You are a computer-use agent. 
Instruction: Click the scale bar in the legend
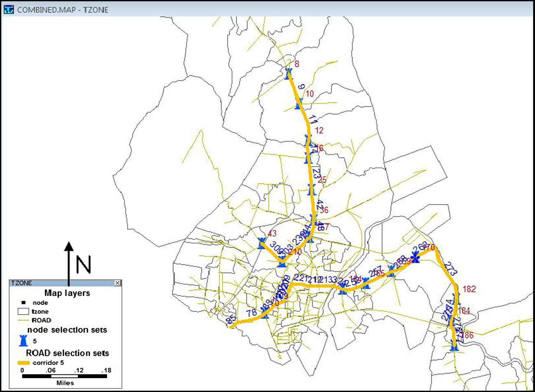64,376
